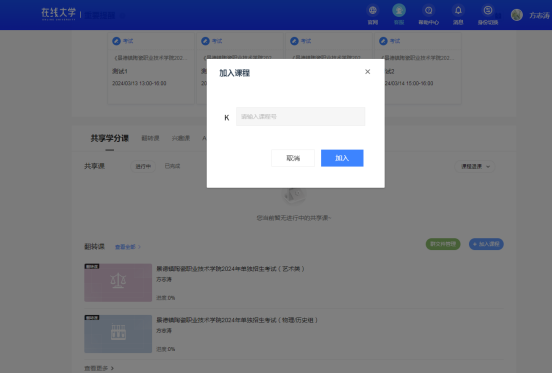Select the 已完成 filter option
The image size is (553, 374).
(172, 166)
